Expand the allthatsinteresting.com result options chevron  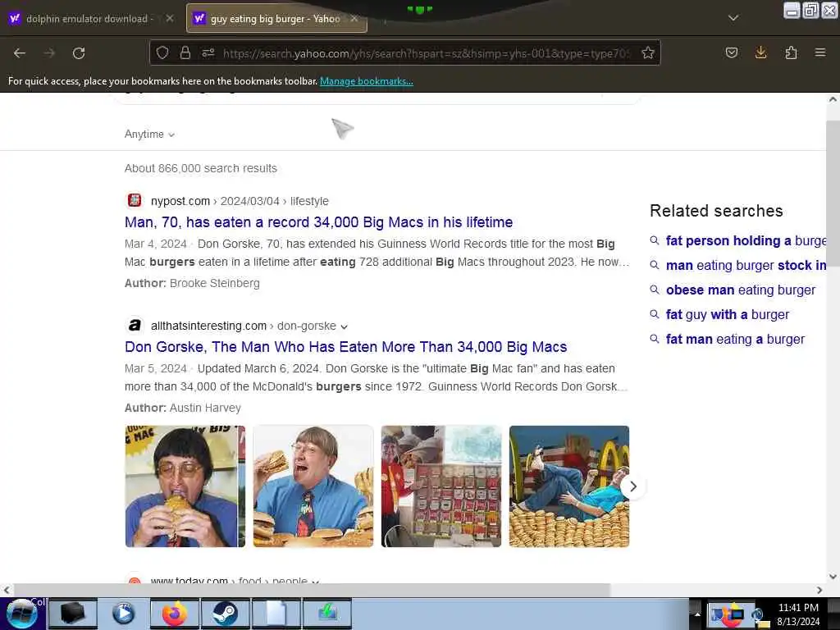344,326
